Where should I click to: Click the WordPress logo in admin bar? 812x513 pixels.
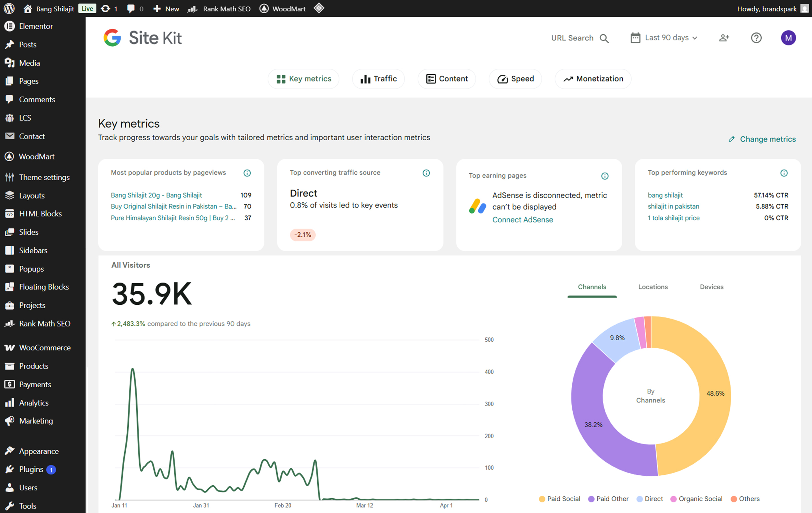point(9,8)
